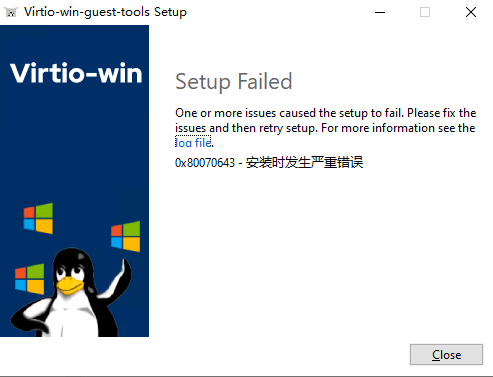Screen dimensions: 493x377
Task: Click the penguin's yellow beak
Action: coord(69,286)
